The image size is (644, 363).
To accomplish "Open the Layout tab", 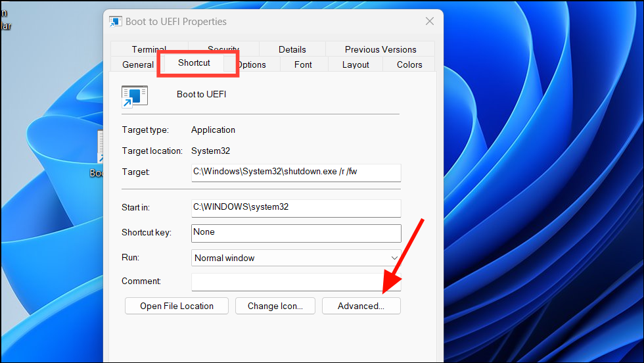I will pyautogui.click(x=356, y=64).
